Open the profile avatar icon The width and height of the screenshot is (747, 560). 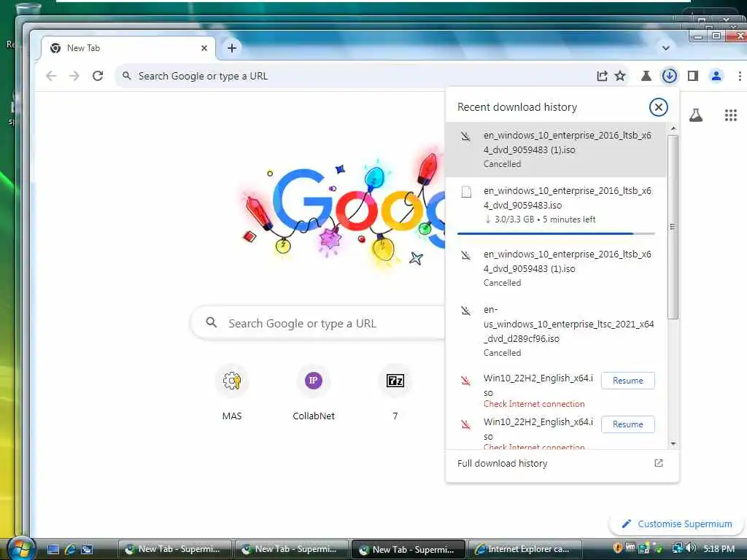pos(716,76)
